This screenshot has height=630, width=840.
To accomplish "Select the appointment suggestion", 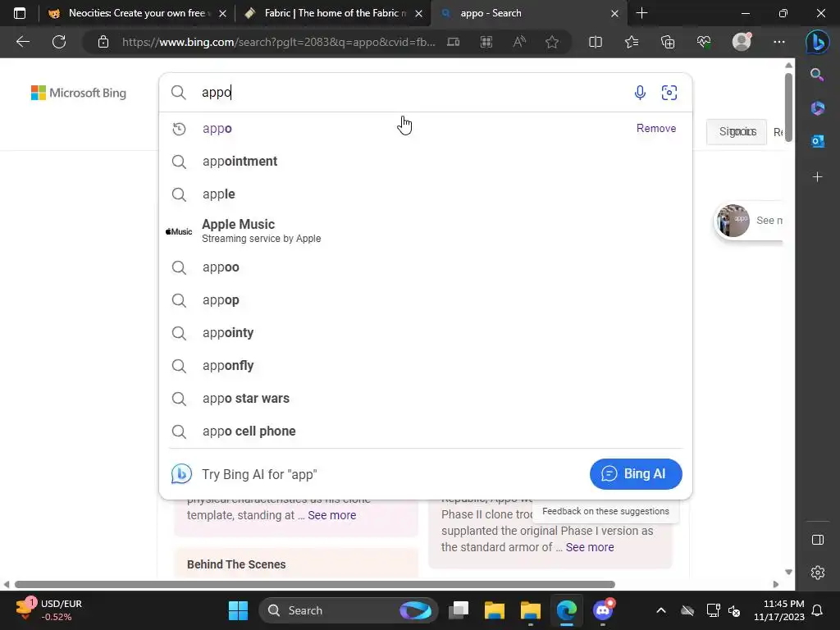I will click(x=426, y=162).
